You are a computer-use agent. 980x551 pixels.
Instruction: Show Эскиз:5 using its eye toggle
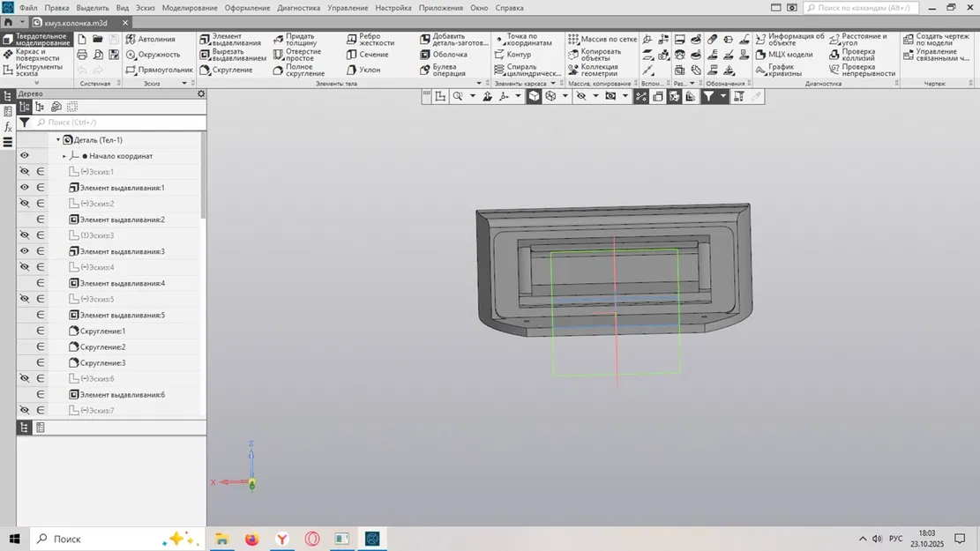tap(25, 299)
